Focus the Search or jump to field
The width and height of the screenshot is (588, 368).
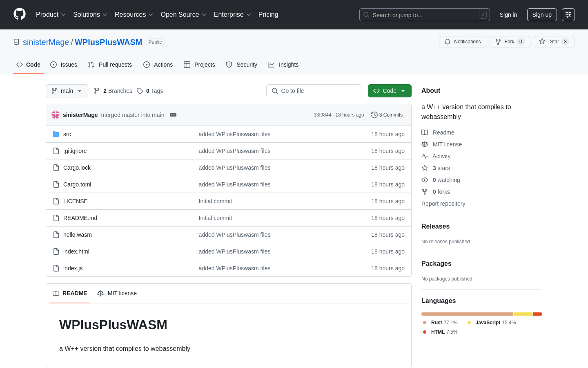pos(425,15)
